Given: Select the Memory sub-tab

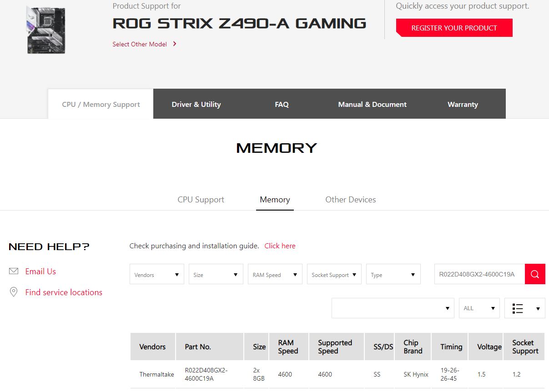Looking at the screenshot, I should pos(275,200).
